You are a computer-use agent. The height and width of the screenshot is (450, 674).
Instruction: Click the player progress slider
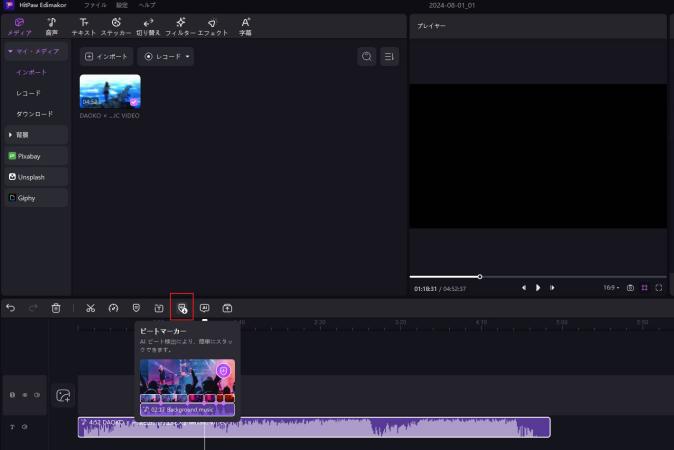(x=538, y=277)
